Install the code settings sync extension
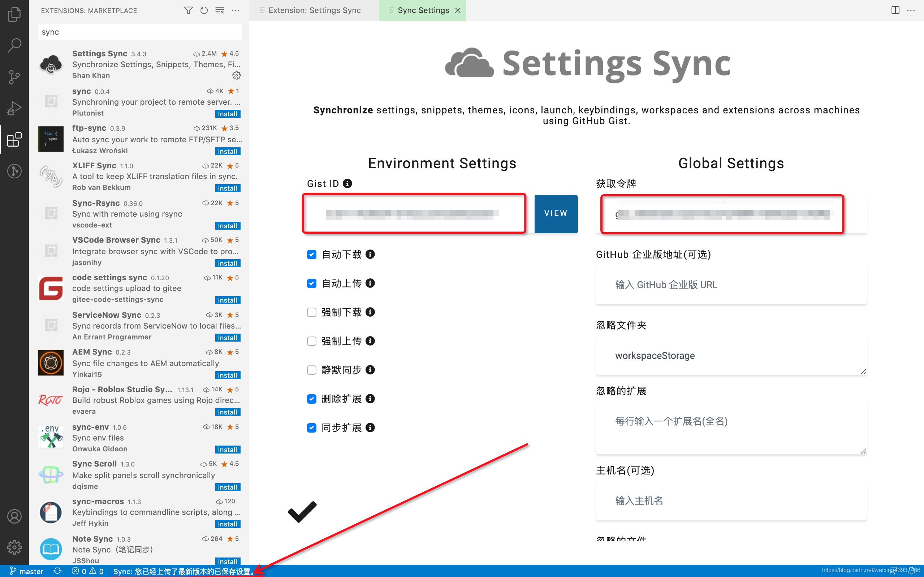Viewport: 924px width, 577px height. [228, 300]
